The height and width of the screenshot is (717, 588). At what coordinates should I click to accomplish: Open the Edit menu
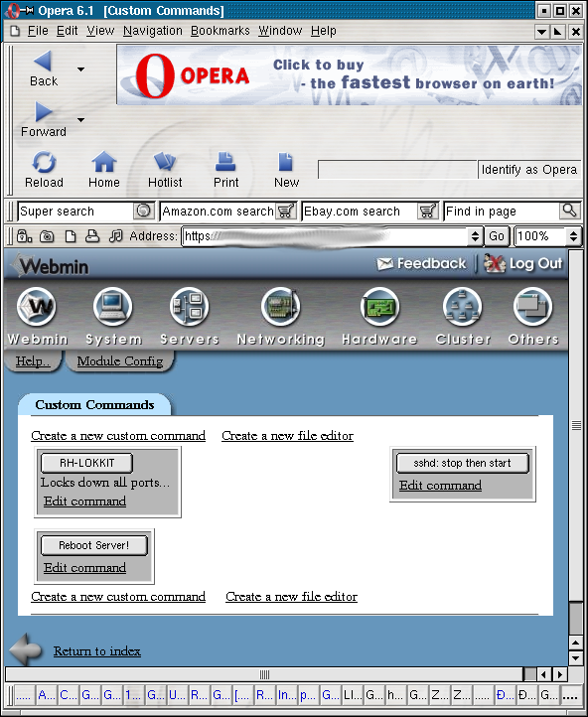(x=68, y=31)
